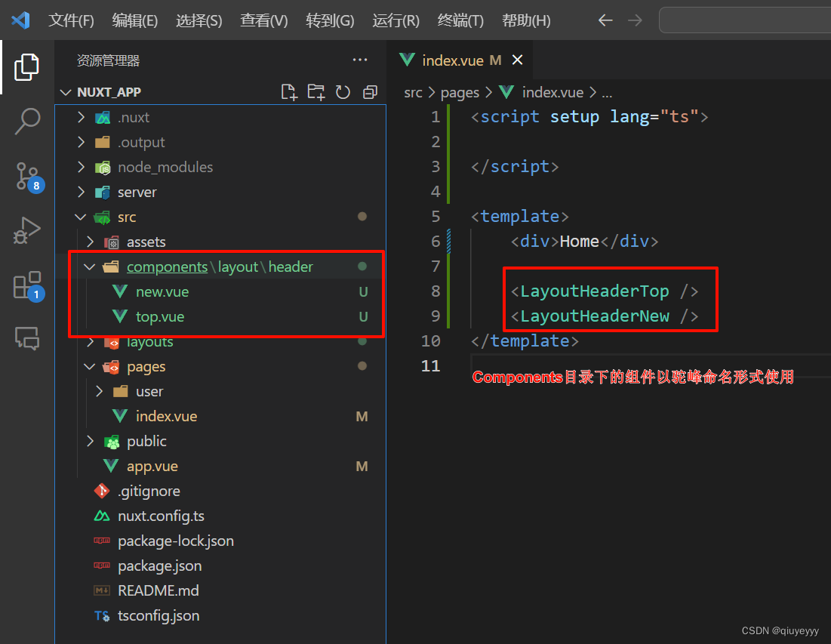Viewport: 831px width, 644px height.
Task: Collapse all folders in explorer
Action: coord(370,92)
